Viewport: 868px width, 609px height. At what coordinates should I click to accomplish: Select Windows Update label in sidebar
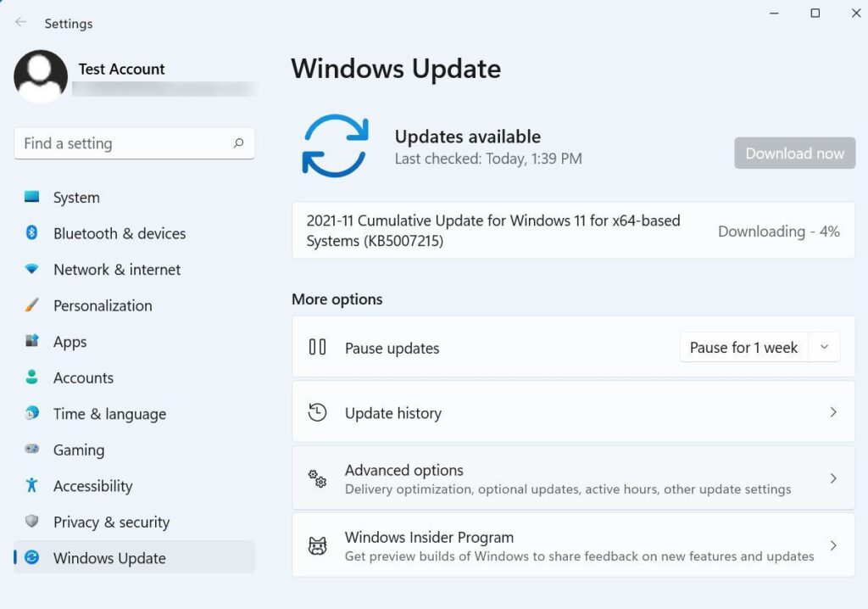(x=109, y=558)
